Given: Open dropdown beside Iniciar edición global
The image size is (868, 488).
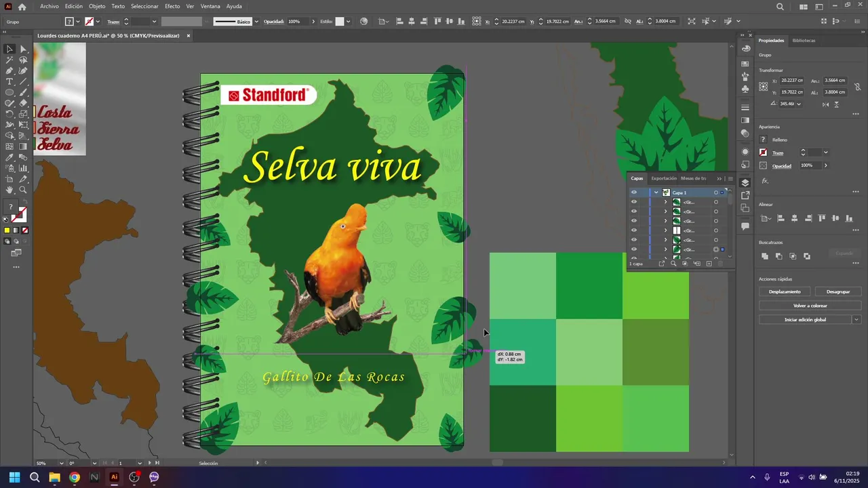Looking at the screenshot, I should click(856, 319).
